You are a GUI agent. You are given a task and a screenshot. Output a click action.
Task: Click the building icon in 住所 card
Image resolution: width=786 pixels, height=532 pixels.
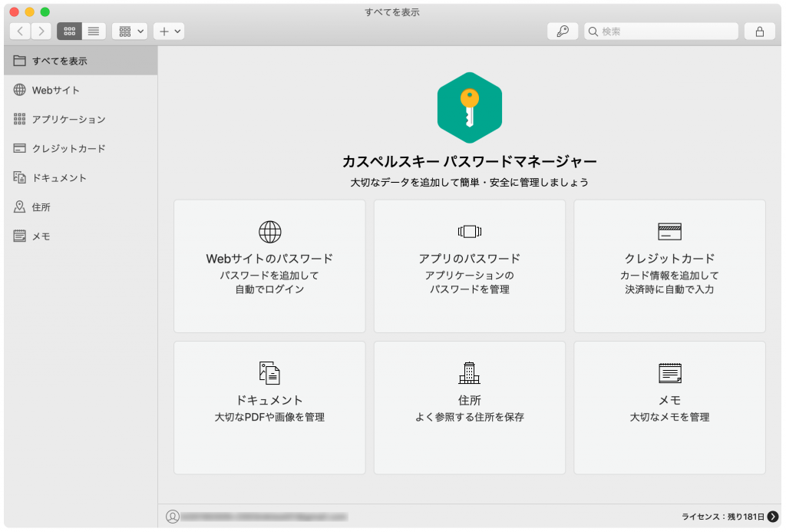470,373
